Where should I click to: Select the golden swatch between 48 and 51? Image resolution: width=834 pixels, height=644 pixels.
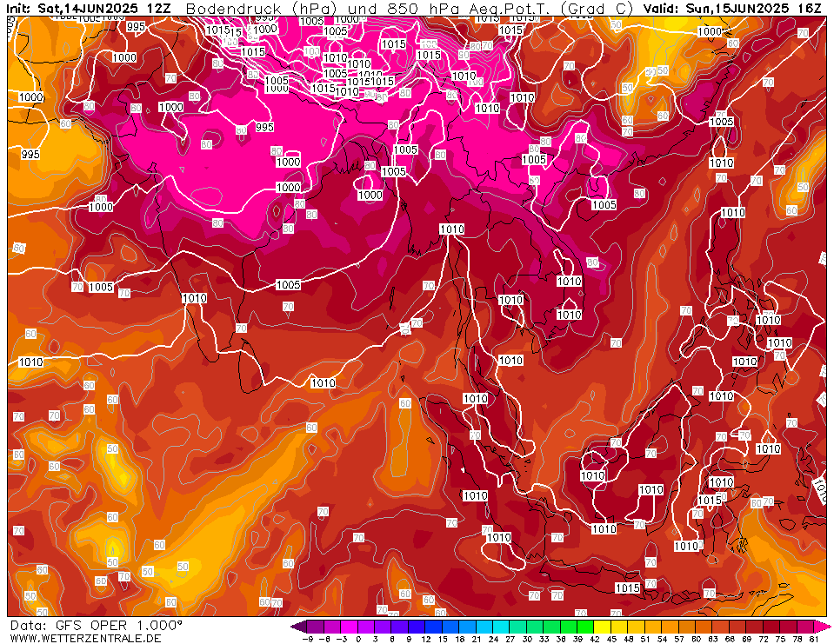click(637, 626)
